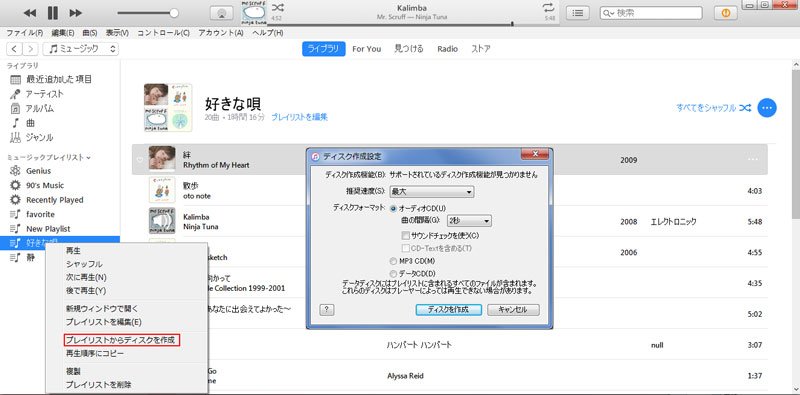Select MP3 CD radio button
The width and height of the screenshot is (800, 395).
click(393, 261)
